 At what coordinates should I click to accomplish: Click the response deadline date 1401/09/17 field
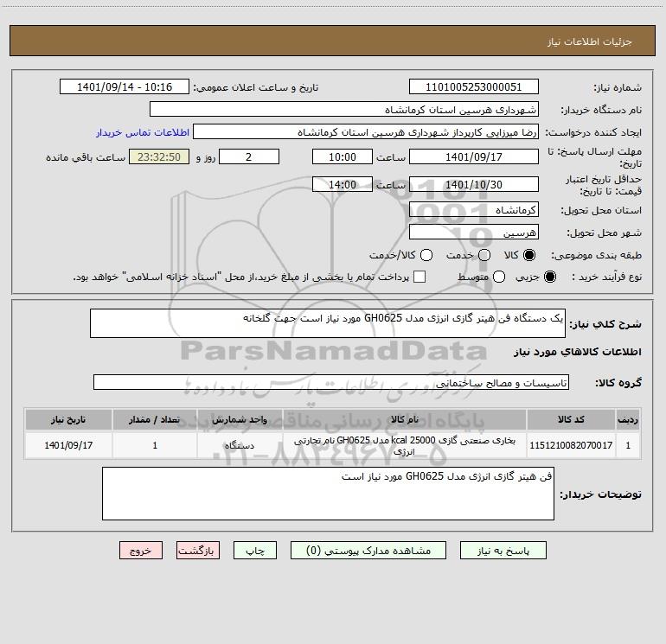[x=474, y=156]
